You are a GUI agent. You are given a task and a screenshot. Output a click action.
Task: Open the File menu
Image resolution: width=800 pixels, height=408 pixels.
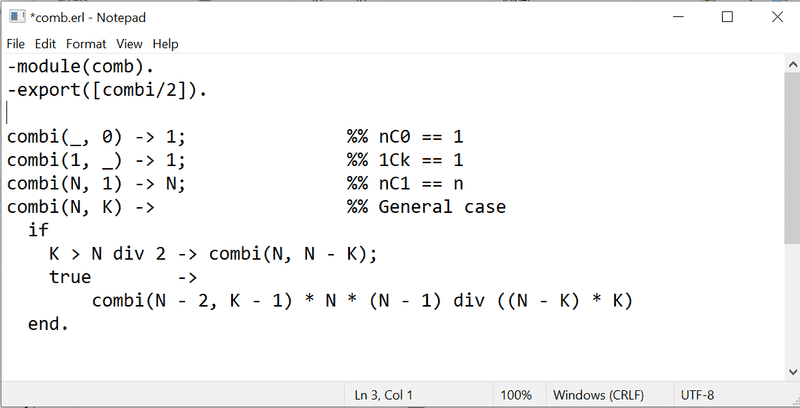pyautogui.click(x=16, y=44)
